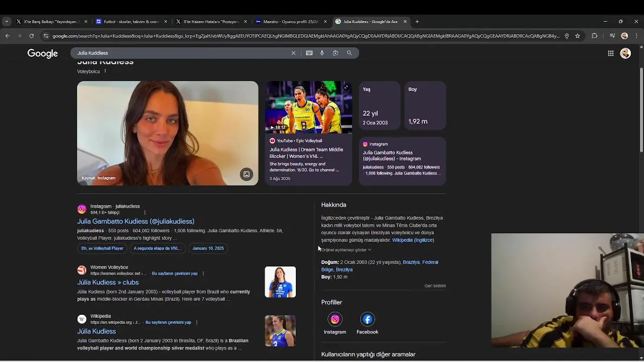
Task: Open Julia Gambatto Kudiess (@juliakudiess) result
Action: [x=135, y=221]
